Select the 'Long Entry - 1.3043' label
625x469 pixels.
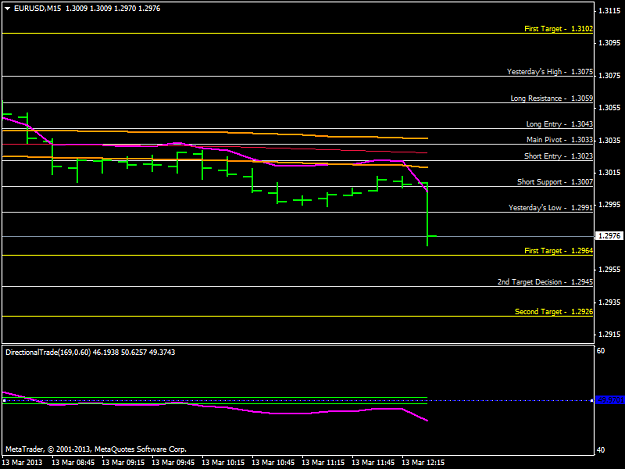point(559,124)
